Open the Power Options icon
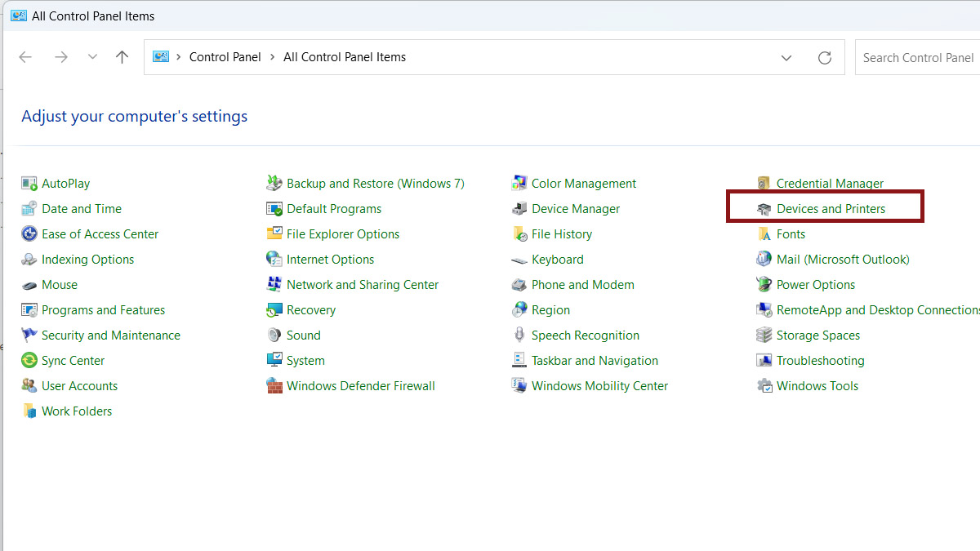The width and height of the screenshot is (980, 551). pyautogui.click(x=764, y=285)
